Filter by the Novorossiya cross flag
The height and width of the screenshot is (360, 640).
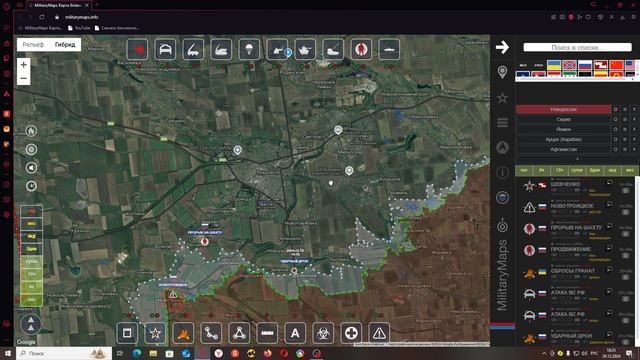point(569,65)
